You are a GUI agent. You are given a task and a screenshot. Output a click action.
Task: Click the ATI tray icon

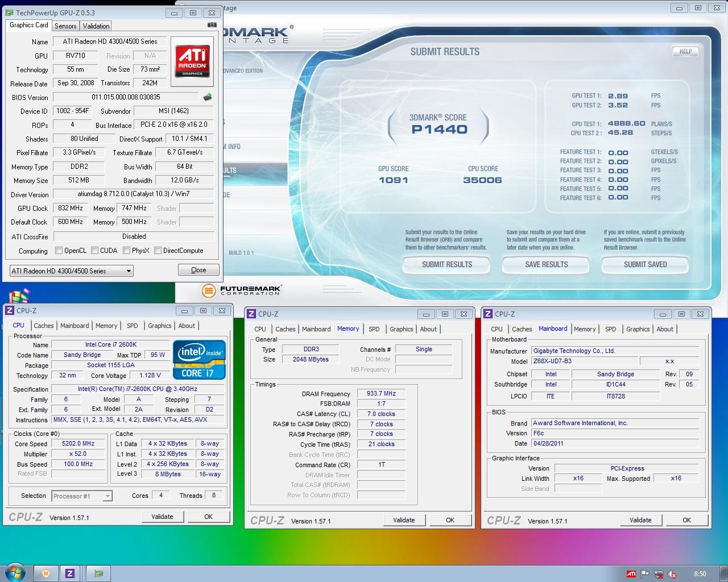tap(631, 574)
